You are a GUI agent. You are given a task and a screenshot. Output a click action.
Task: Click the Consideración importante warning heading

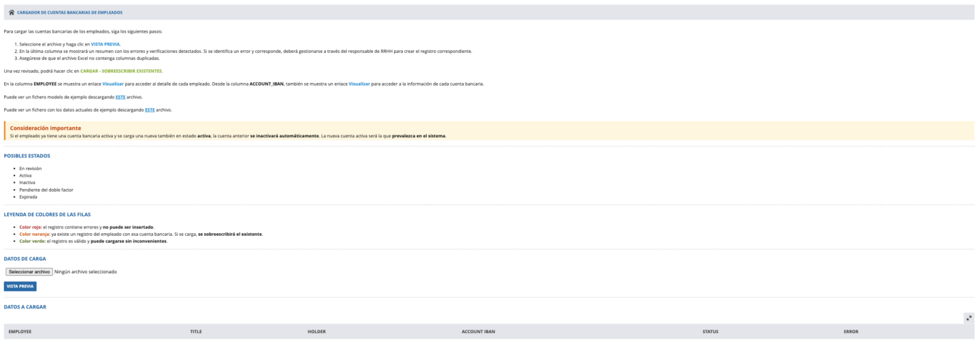46,128
